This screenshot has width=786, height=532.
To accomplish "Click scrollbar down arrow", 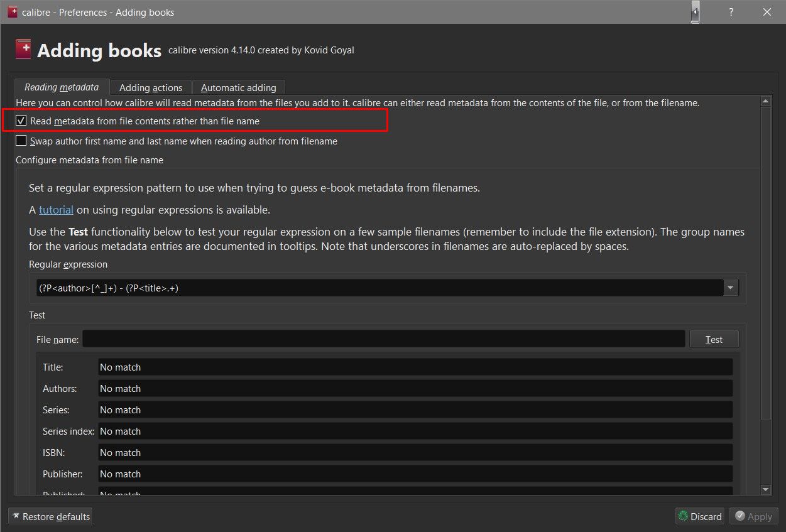I will (765, 489).
